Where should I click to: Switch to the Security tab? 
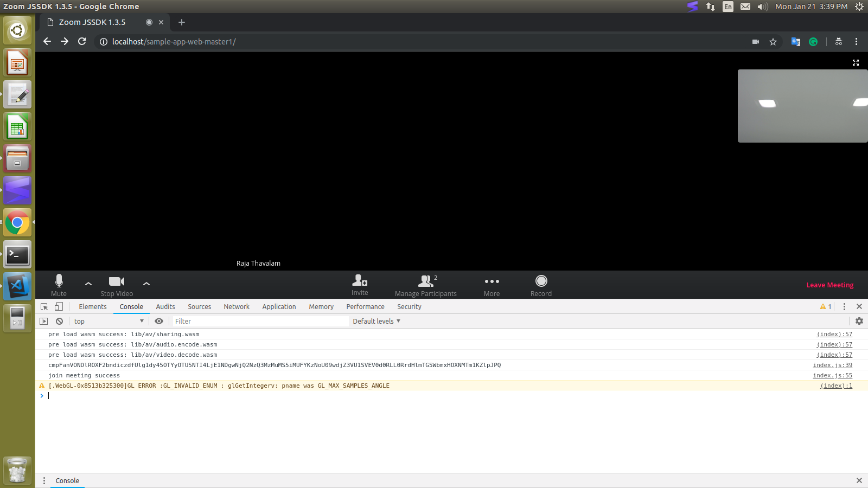[409, 306]
